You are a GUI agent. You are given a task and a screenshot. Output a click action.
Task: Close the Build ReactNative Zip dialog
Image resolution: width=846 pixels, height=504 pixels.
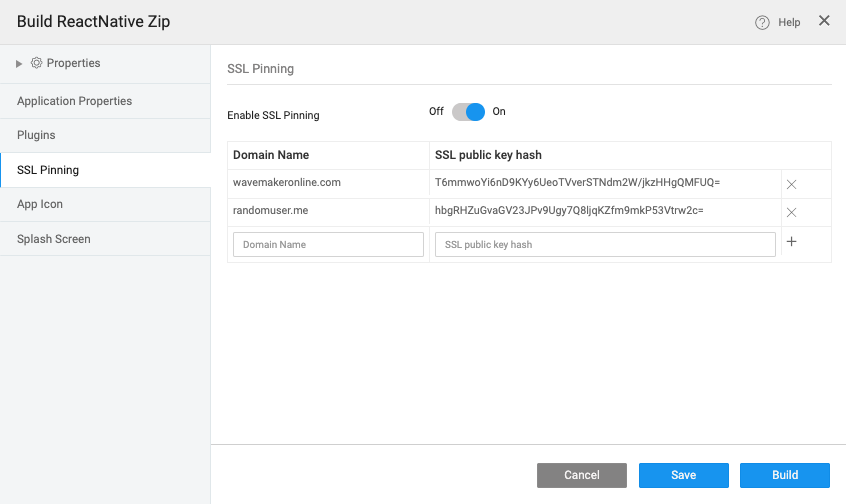point(824,21)
